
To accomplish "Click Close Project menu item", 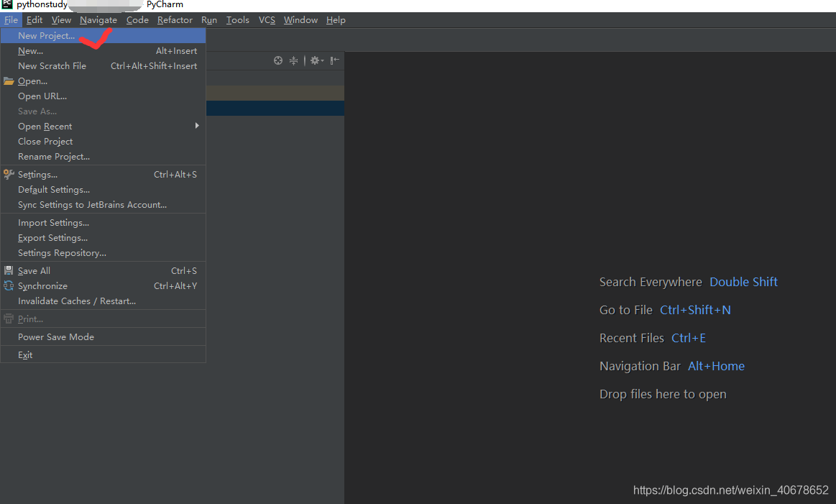I will (x=104, y=142).
